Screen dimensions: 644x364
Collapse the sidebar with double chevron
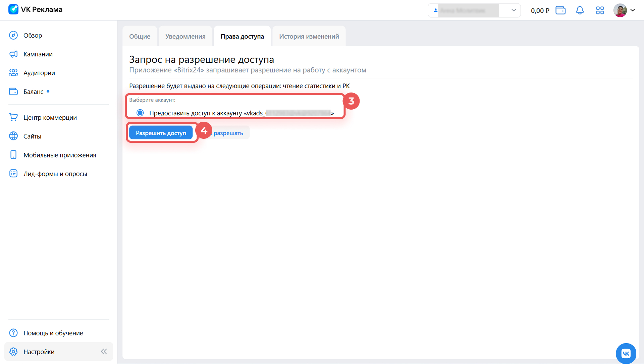tap(104, 352)
